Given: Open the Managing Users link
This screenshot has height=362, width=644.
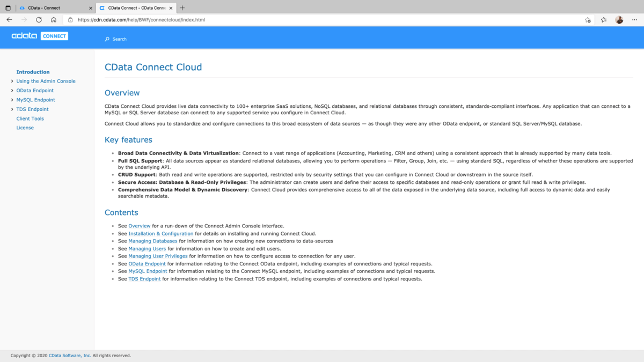Looking at the screenshot, I should click(x=147, y=249).
